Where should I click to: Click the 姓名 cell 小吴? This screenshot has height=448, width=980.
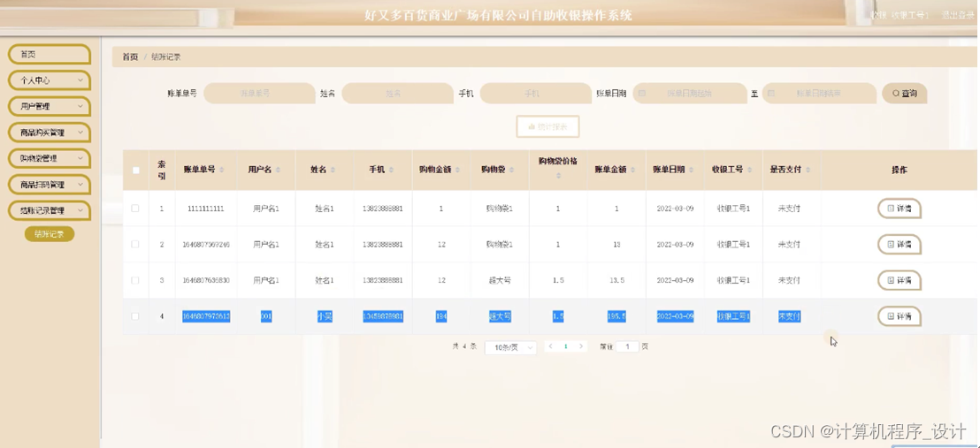[325, 317]
